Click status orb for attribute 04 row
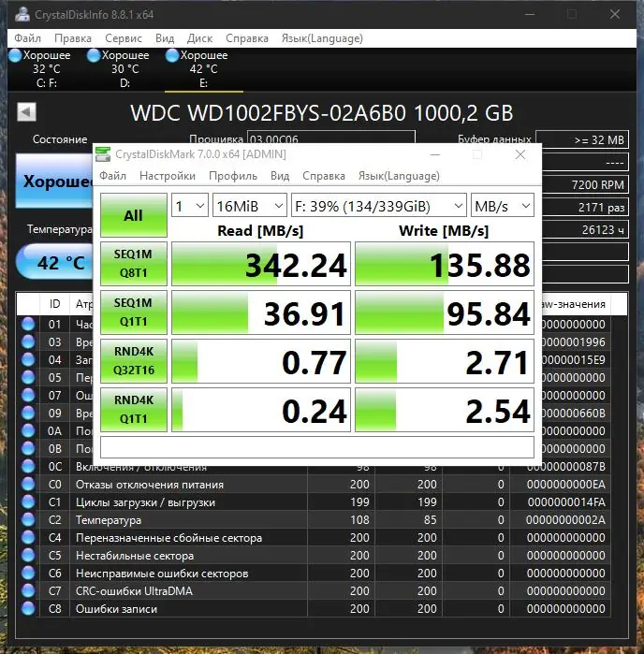Screen dimensions: 644x654 (x=28, y=359)
